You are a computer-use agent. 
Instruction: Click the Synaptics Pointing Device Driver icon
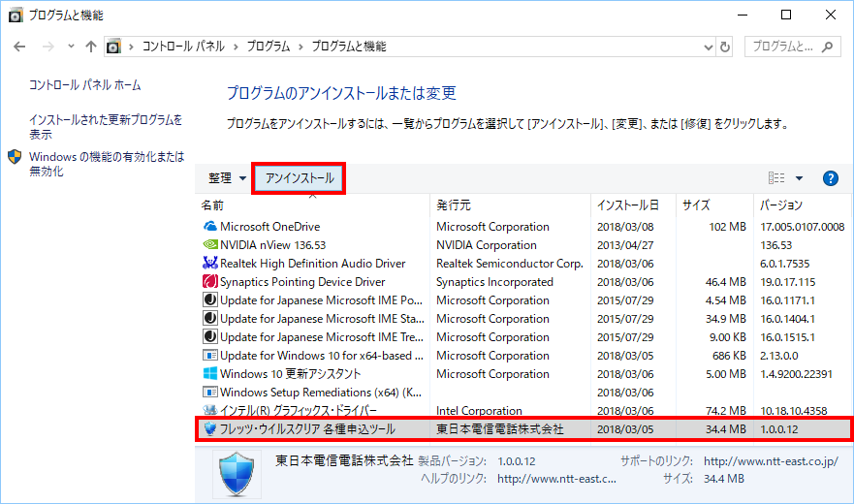(209, 282)
